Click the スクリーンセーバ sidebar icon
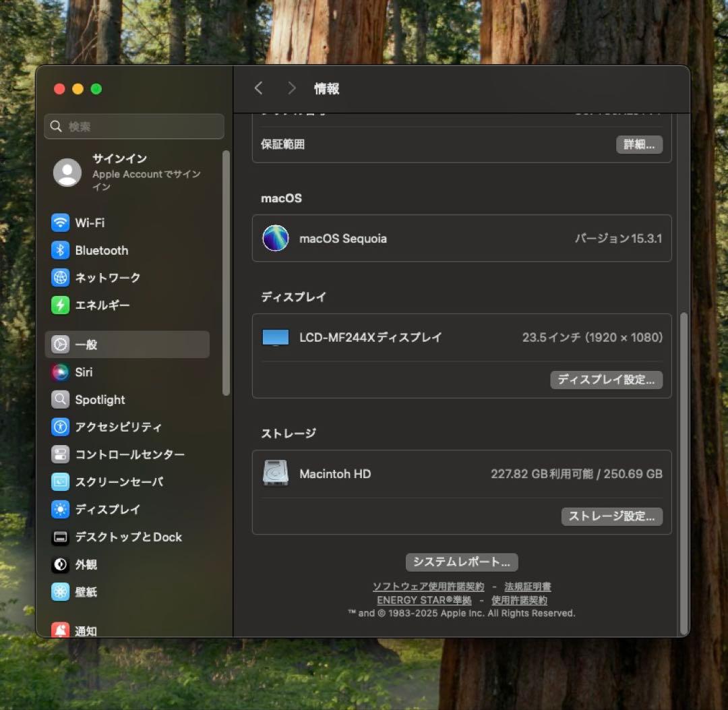728x710 pixels. click(61, 482)
